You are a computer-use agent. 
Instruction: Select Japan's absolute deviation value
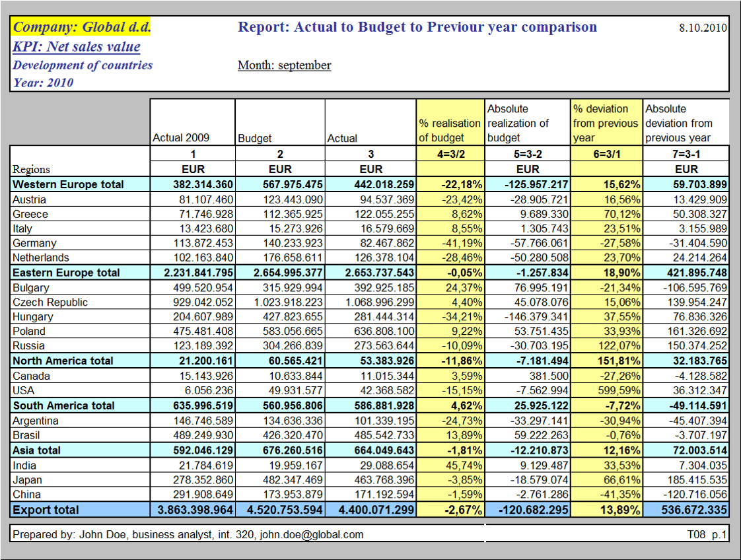(684, 479)
